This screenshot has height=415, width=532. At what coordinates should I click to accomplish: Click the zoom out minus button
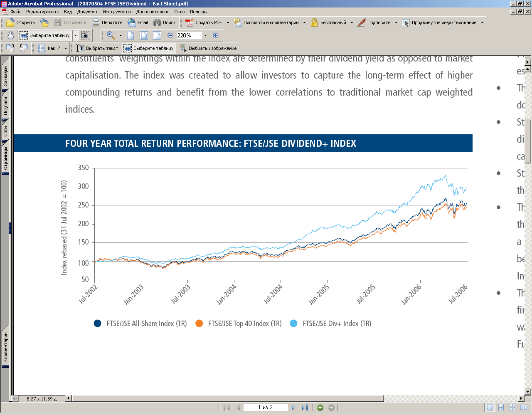(170, 35)
